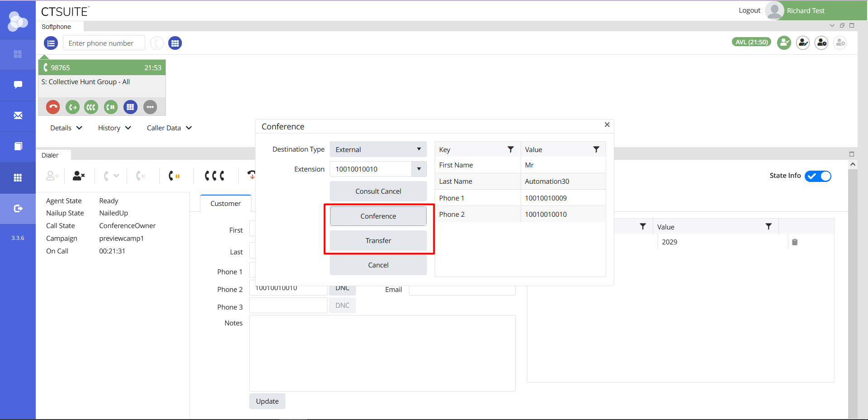Click the user avatar picture
This screenshot has height=420, width=868.
point(774,10)
